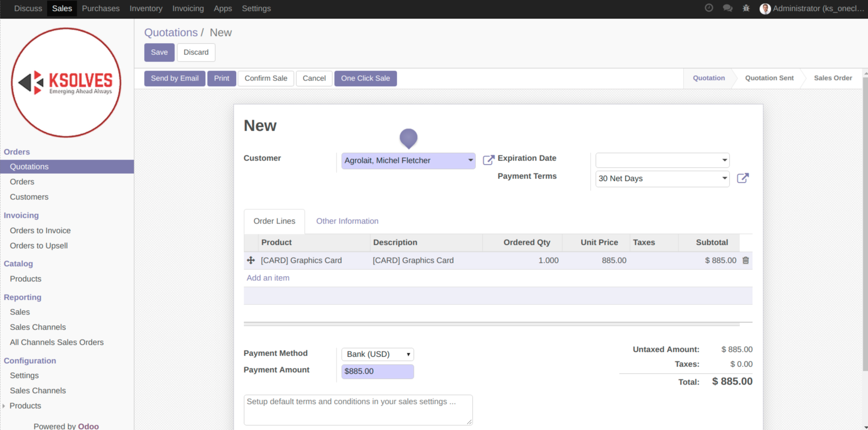Click the Administrator user avatar
Screen dimensions: 868x430
pyautogui.click(x=765, y=9)
